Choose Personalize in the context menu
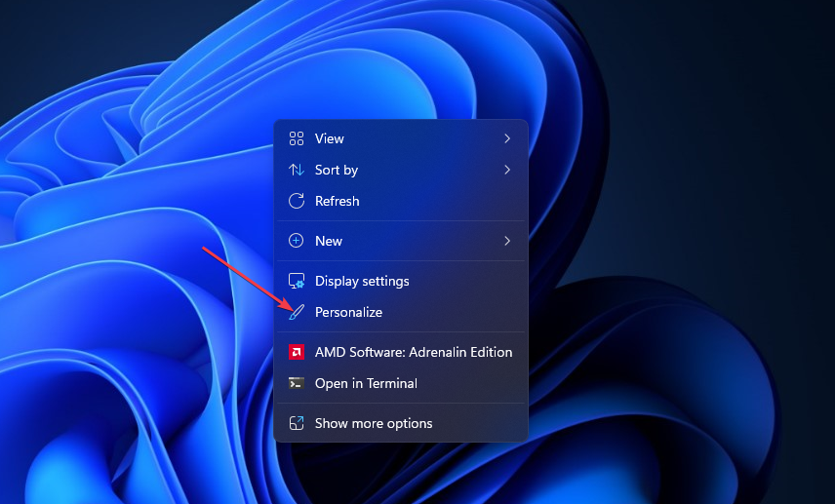835x504 pixels. click(x=401, y=312)
